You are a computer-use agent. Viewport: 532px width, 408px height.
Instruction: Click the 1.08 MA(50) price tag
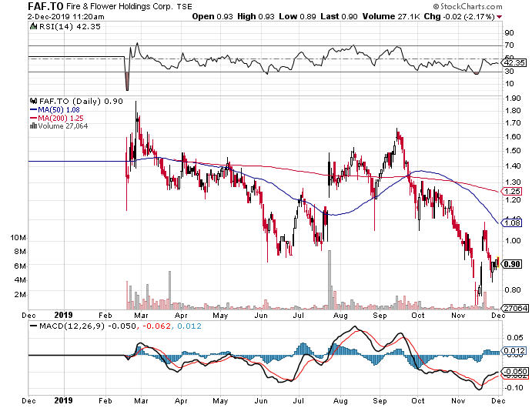tap(512, 222)
